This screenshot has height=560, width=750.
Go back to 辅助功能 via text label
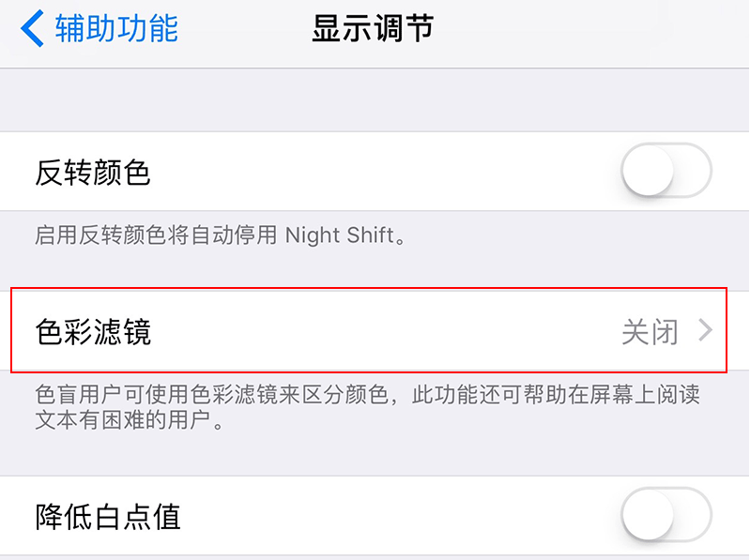[x=116, y=29]
